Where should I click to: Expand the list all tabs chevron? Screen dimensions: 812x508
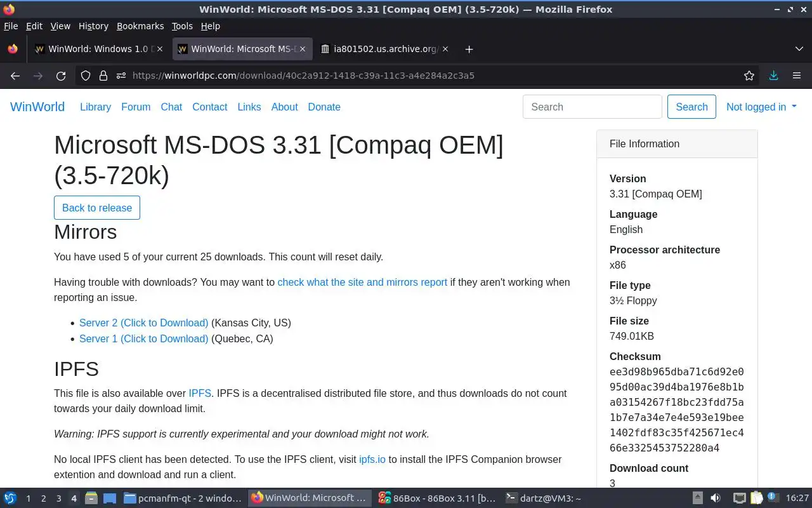(x=799, y=49)
